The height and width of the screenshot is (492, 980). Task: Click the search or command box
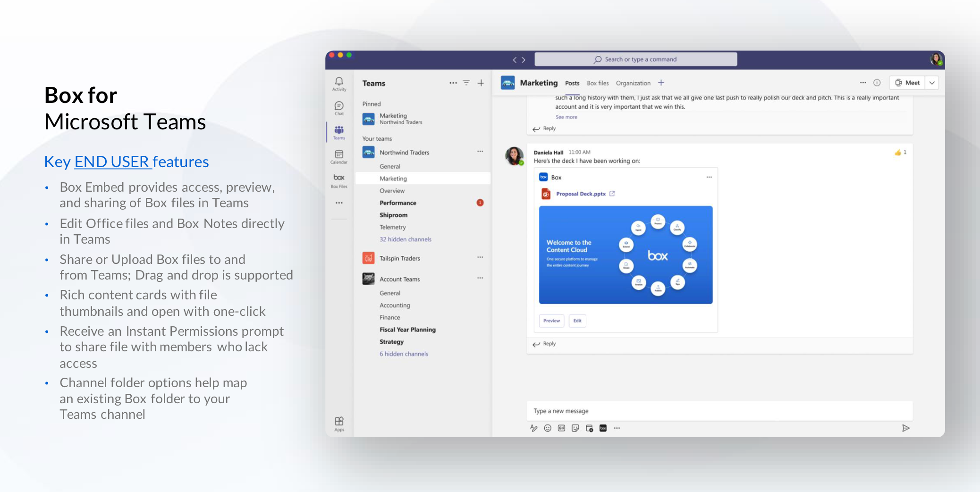(636, 59)
